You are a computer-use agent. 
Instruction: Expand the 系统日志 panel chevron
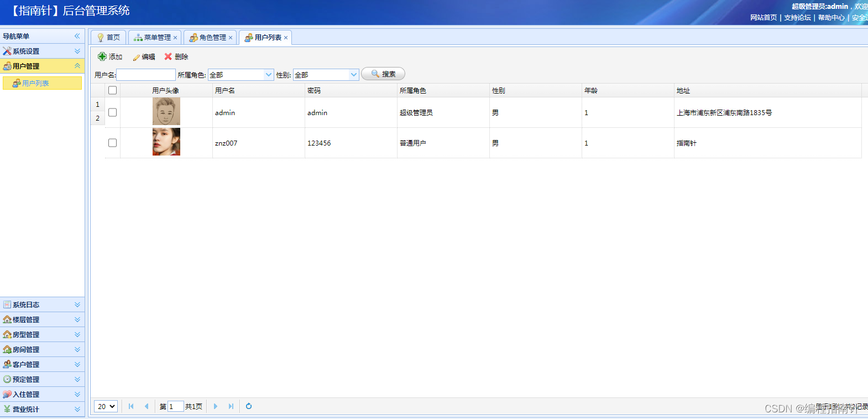point(77,304)
